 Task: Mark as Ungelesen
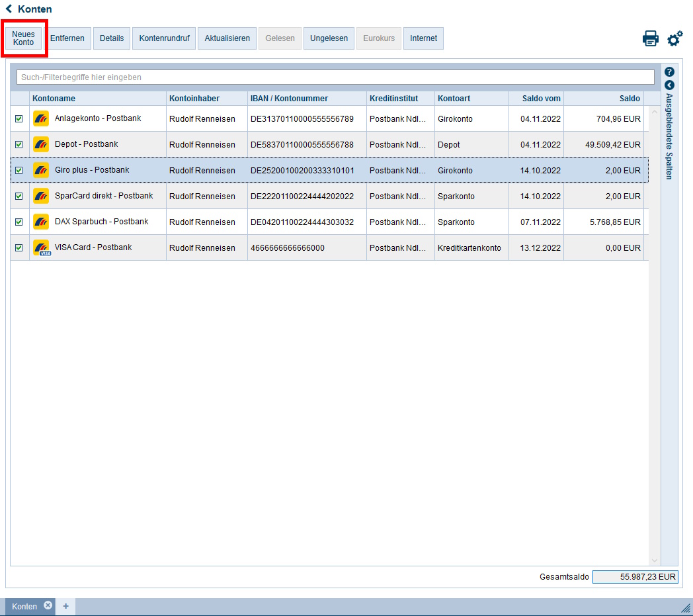pyautogui.click(x=329, y=38)
